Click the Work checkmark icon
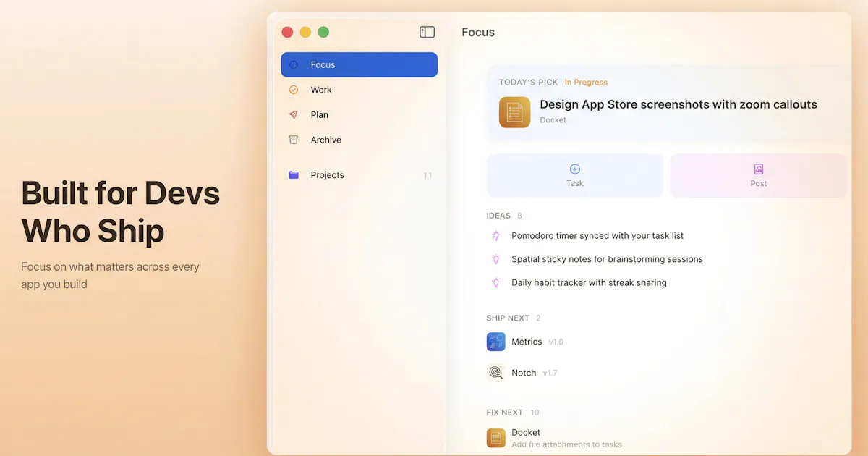The image size is (868, 456). (294, 90)
